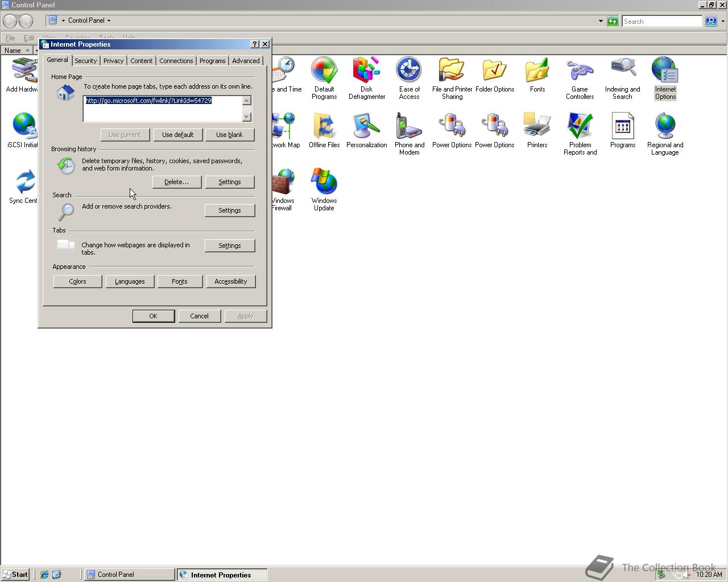Open Sync Center icon
Image resolution: width=728 pixels, height=582 pixels.
[23, 186]
